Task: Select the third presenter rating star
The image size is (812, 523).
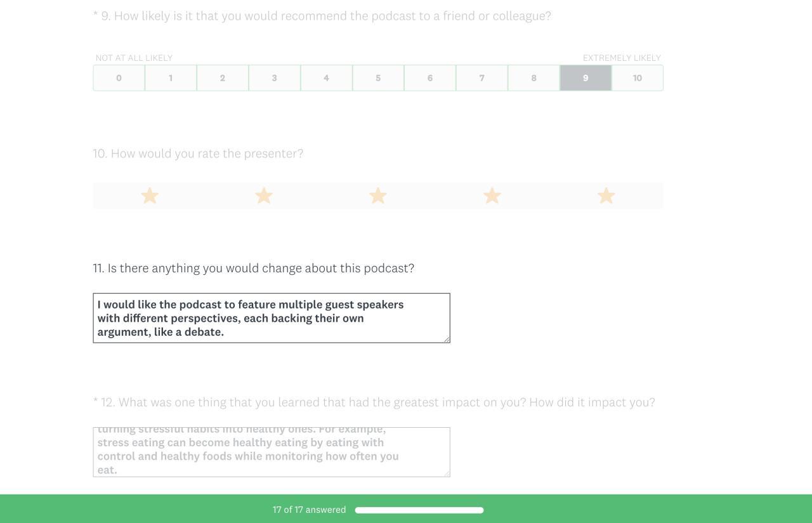Action: click(378, 195)
